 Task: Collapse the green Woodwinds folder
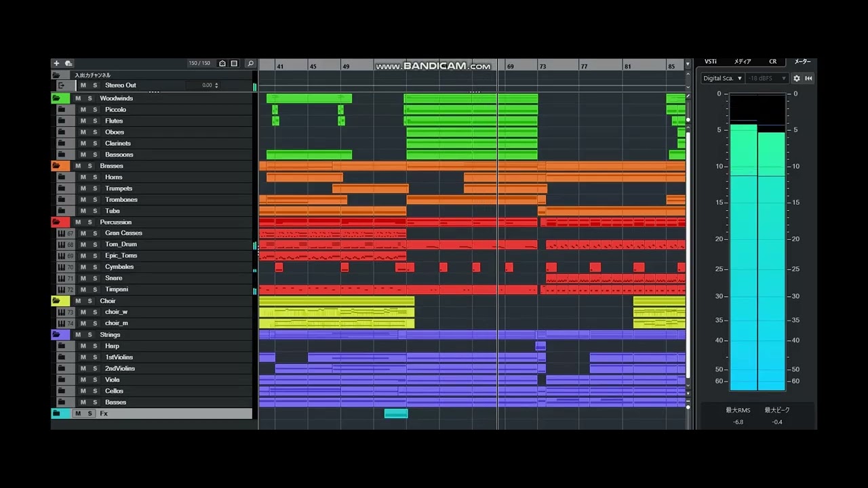(x=56, y=98)
